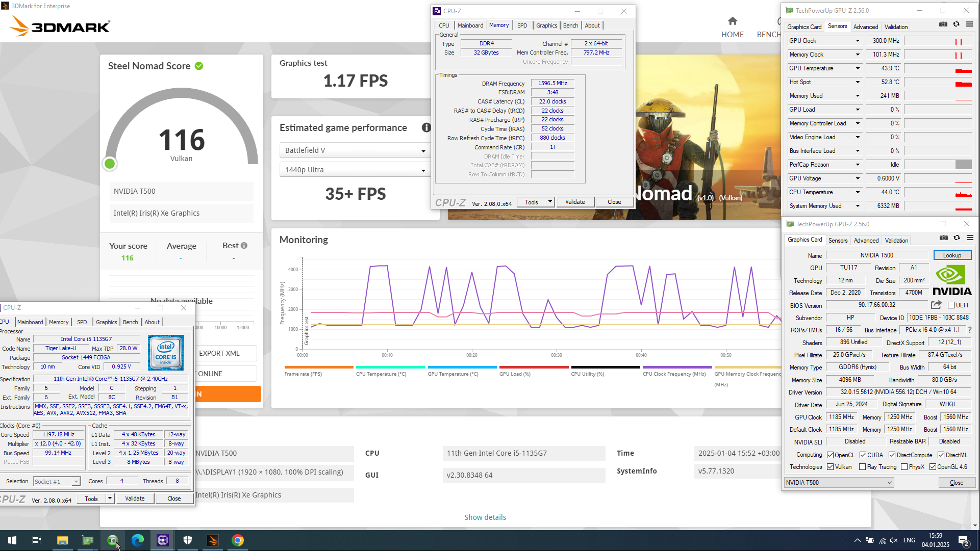Click the green verified score checkmark
This screenshot has height=551, width=980.
tap(199, 66)
